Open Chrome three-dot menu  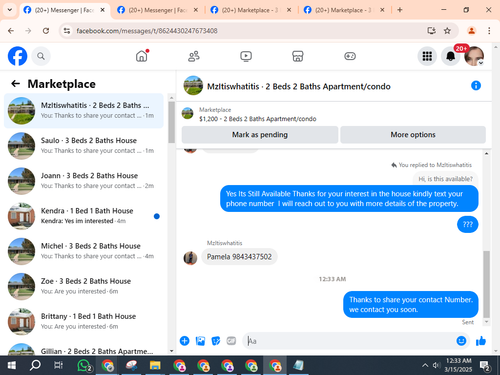point(489,31)
